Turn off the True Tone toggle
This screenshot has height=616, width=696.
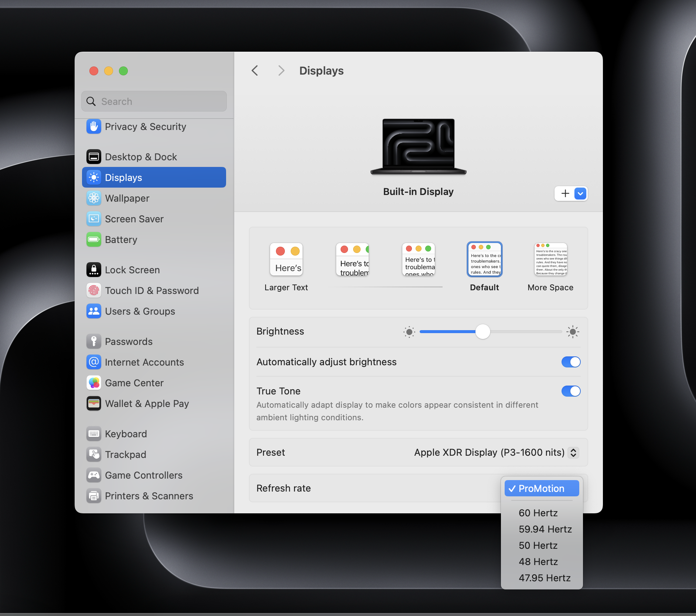click(x=571, y=391)
